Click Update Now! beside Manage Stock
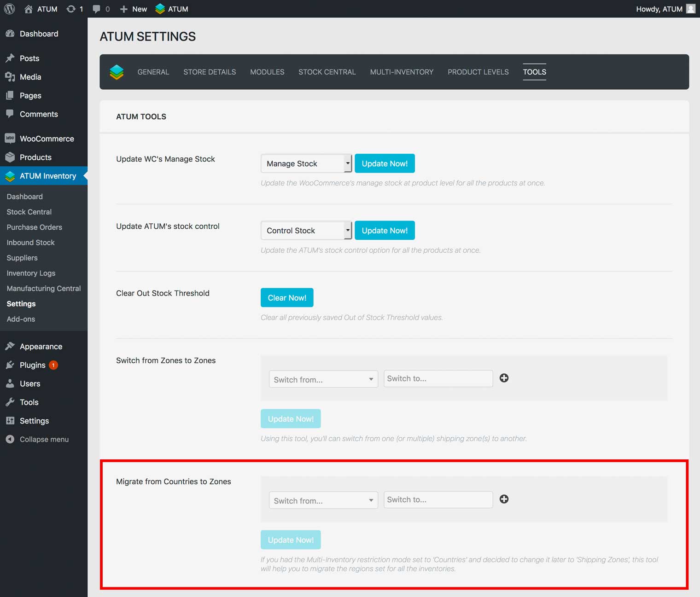This screenshot has width=700, height=597. [x=385, y=163]
